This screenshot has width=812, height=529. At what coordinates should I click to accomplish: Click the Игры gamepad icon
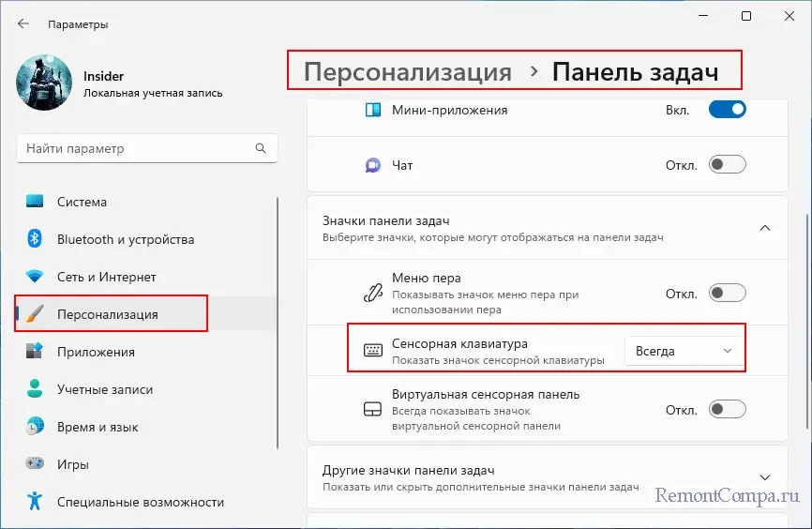click(x=35, y=464)
